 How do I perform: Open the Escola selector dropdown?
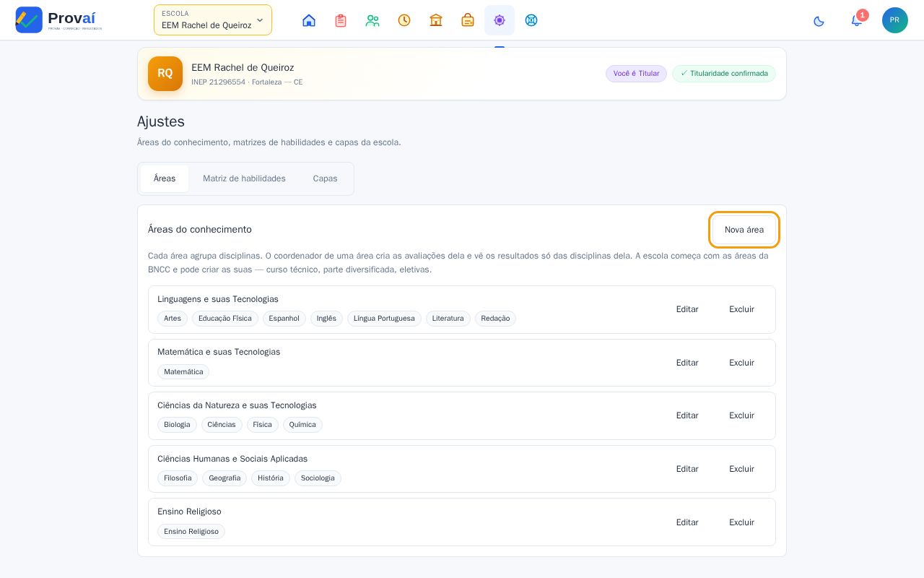point(213,20)
